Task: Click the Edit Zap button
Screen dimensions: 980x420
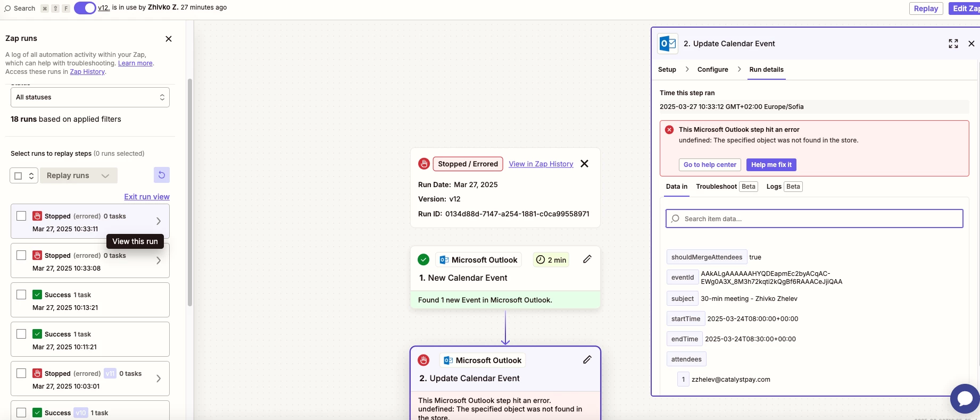Action: [964, 9]
